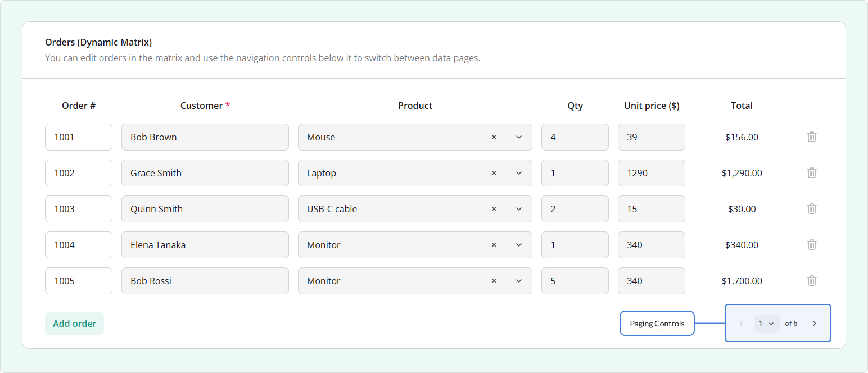Delete order 1002 with trash icon
868x373 pixels.
pyautogui.click(x=812, y=172)
